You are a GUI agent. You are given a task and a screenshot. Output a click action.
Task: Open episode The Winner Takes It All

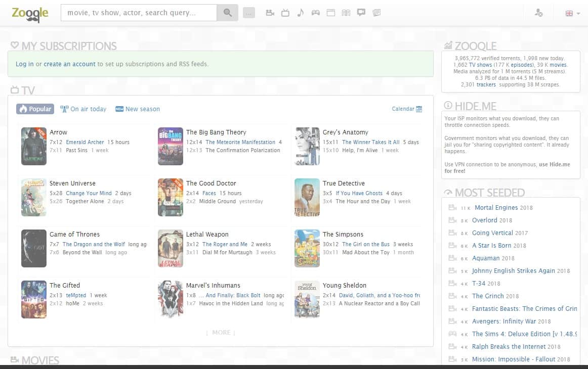coord(371,143)
